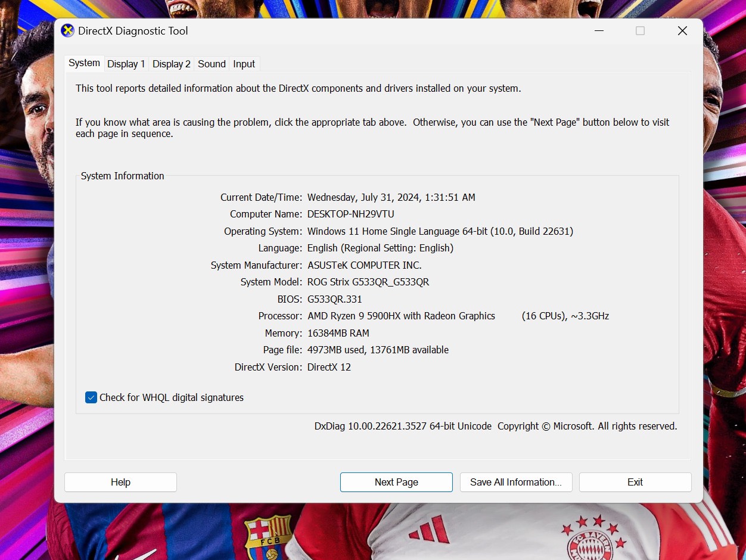The width and height of the screenshot is (746, 560).
Task: Select the Sound tab
Action: [x=212, y=64]
